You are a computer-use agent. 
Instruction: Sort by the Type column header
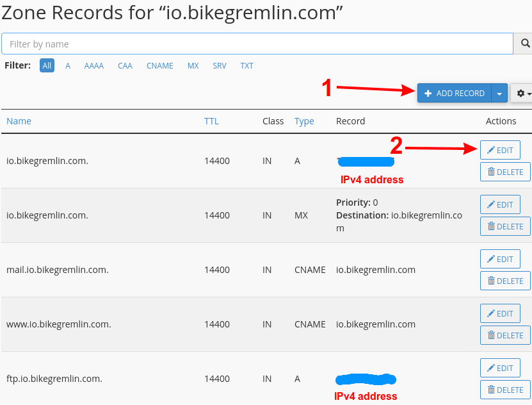pyautogui.click(x=304, y=122)
